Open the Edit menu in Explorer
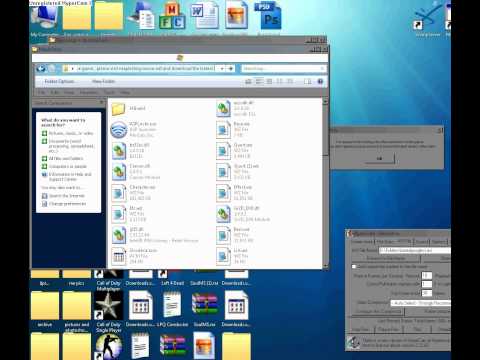 (x=55, y=92)
